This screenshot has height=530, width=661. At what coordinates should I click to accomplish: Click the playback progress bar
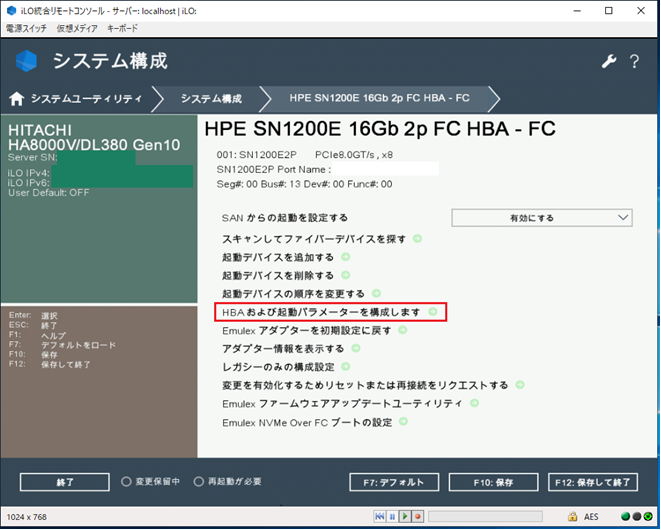[x=485, y=517]
